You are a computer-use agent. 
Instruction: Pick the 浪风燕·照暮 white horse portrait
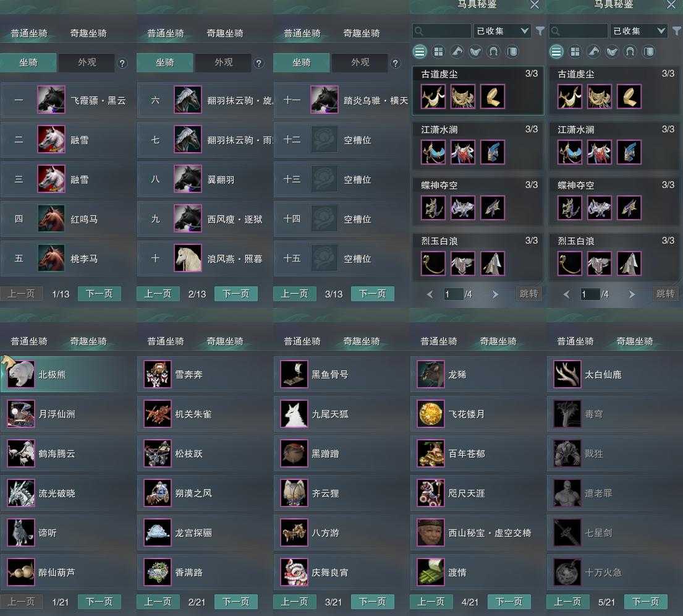188,258
